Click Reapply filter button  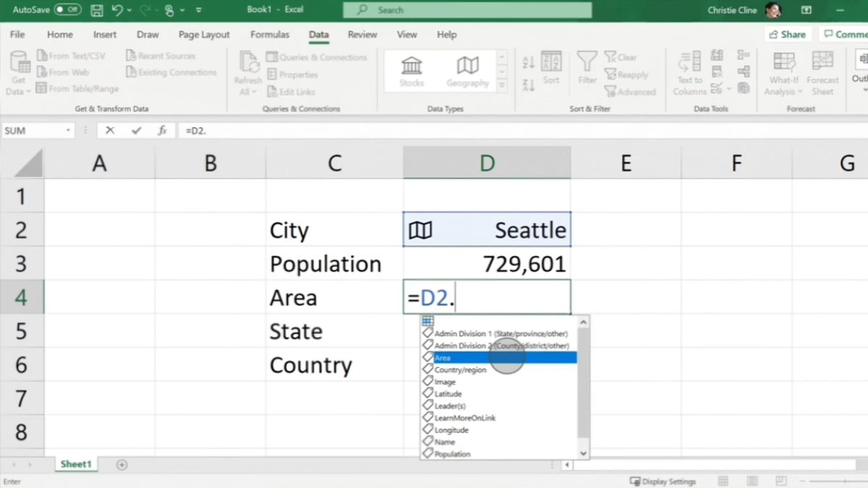pyautogui.click(x=626, y=74)
